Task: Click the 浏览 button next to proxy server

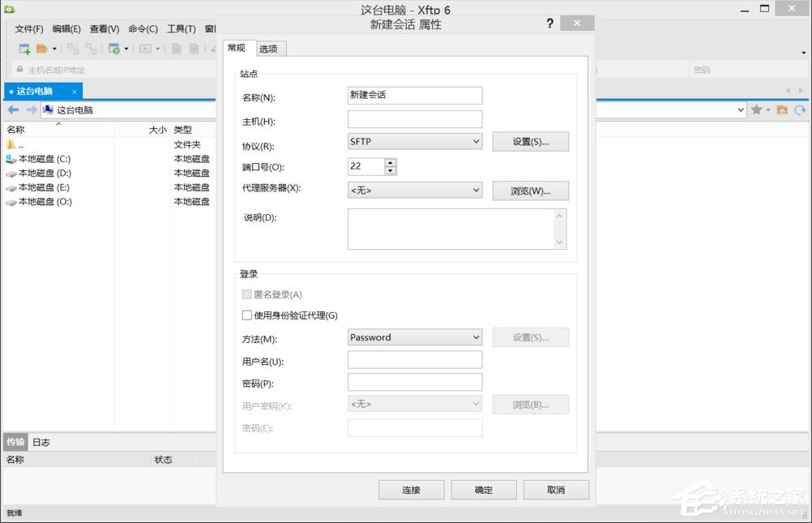Action: coord(530,190)
